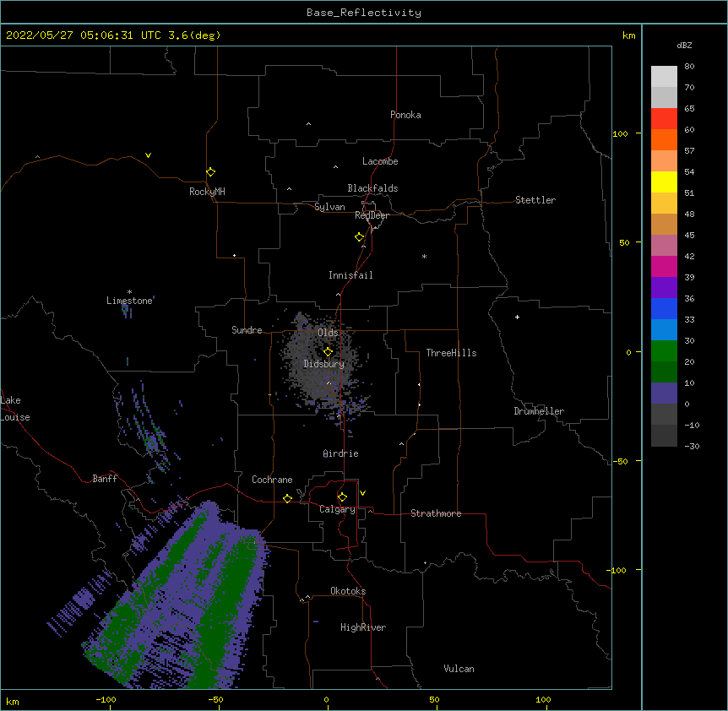This screenshot has height=711, width=728.
Task: Click the Louise label at left edge
Action: [x=15, y=417]
